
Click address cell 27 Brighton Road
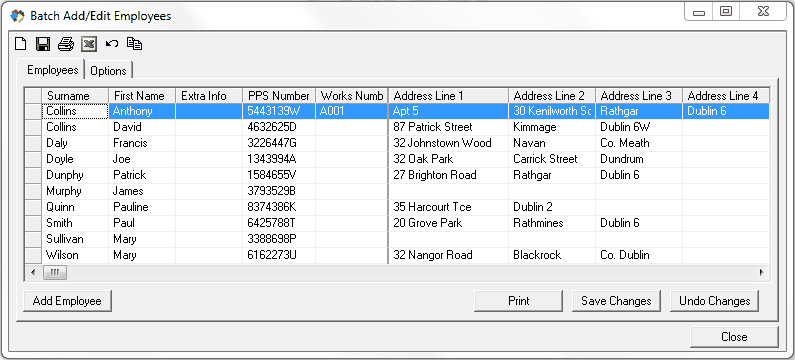tap(449, 175)
